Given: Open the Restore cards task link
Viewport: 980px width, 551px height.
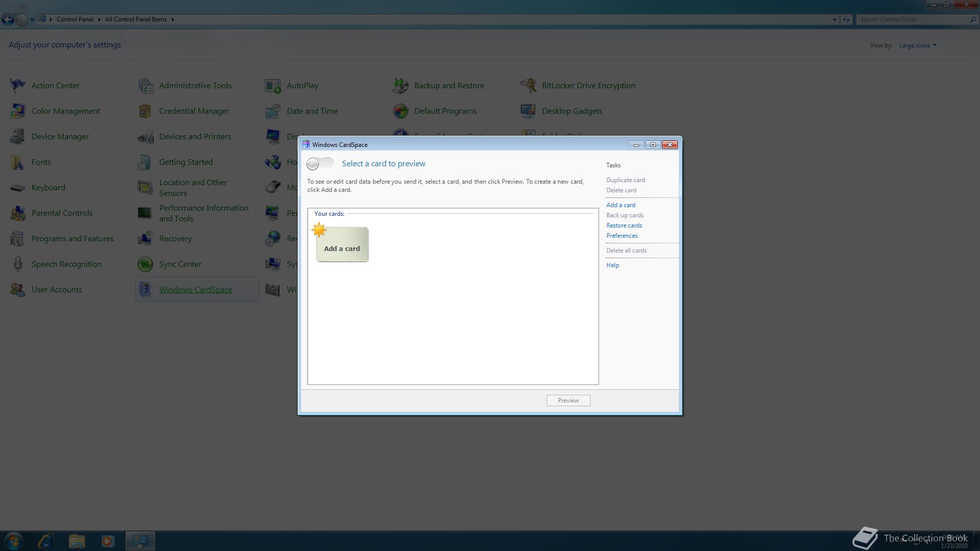Looking at the screenshot, I should [x=624, y=226].
